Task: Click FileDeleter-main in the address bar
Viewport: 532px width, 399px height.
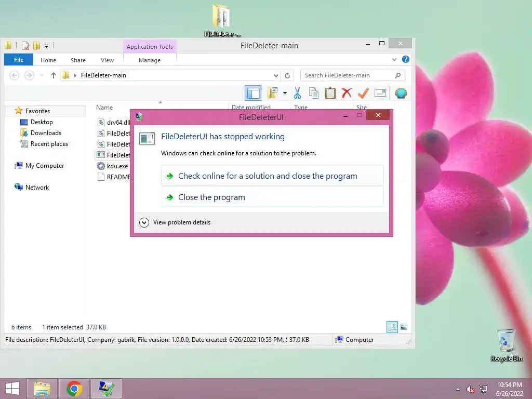Action: click(103, 75)
